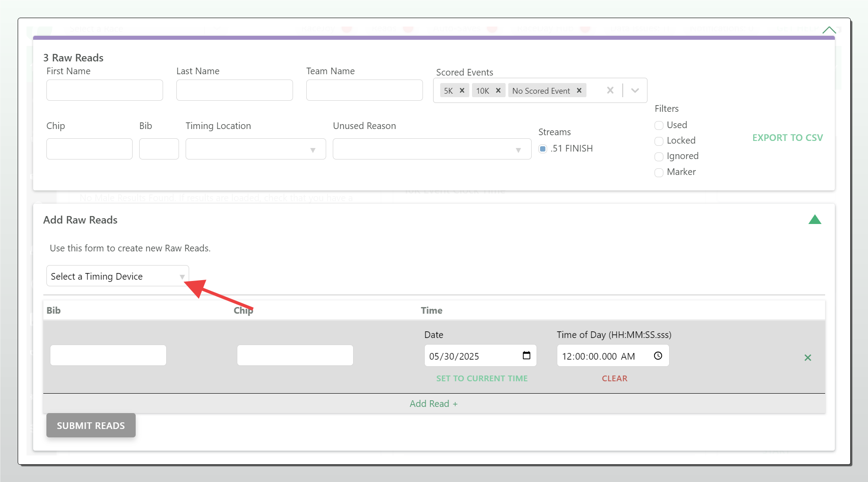Remove the No Scored Event tag
Viewport: 868px width, 482px height.
click(x=579, y=90)
